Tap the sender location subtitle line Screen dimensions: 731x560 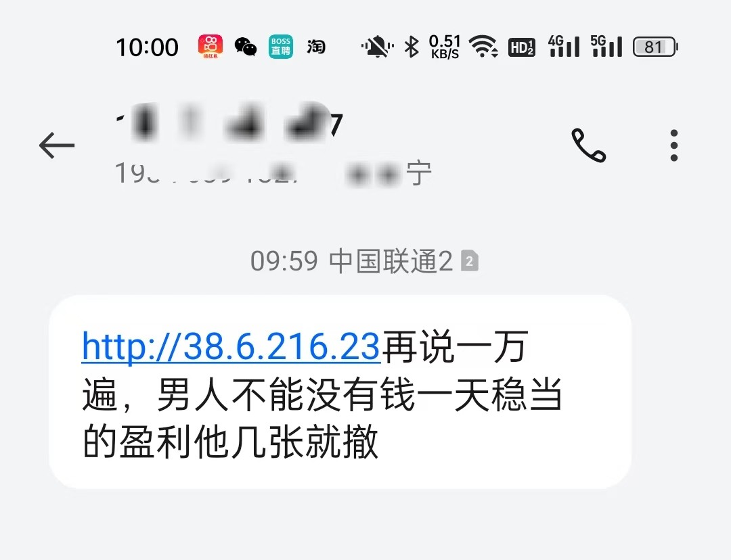[273, 173]
